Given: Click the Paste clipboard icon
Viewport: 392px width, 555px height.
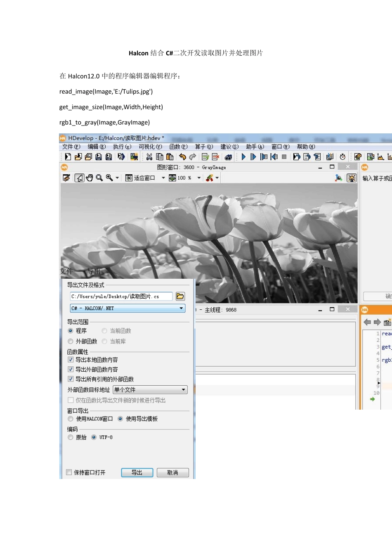Looking at the screenshot, I should 170,157.
